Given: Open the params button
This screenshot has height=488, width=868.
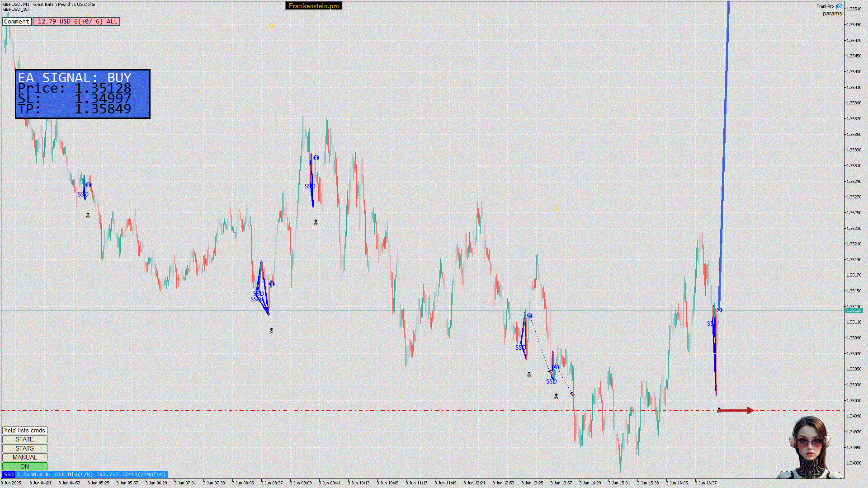Looking at the screenshot, I should click(x=832, y=14).
